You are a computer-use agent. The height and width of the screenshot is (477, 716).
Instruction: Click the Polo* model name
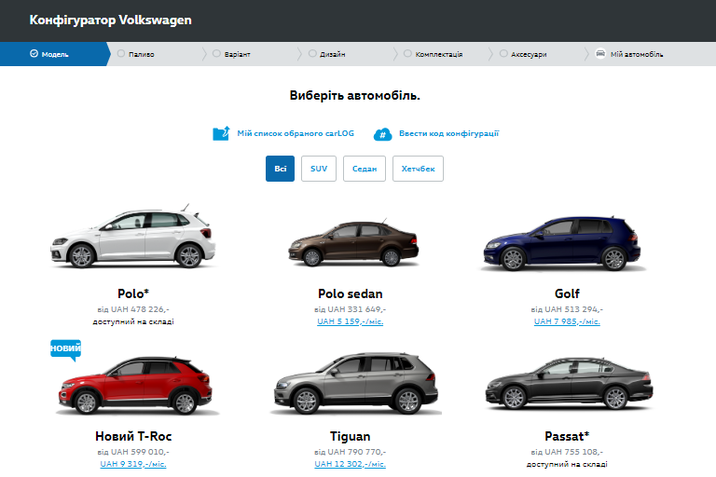133,294
